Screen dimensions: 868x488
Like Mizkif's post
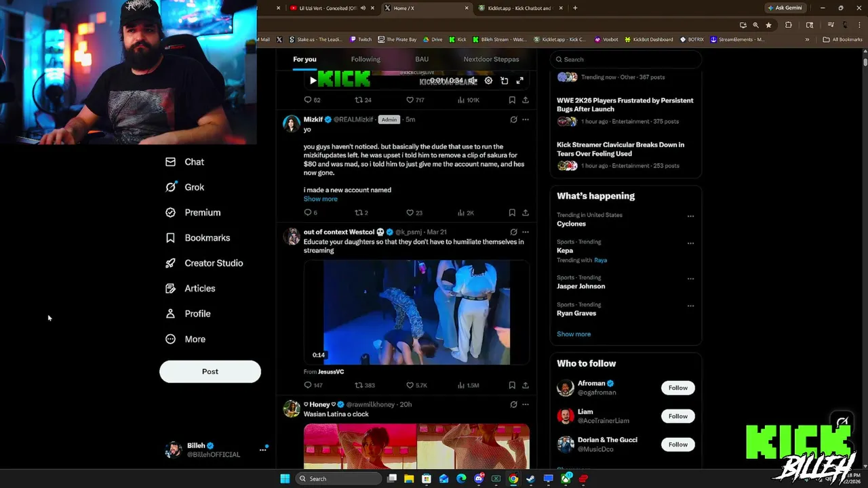(x=410, y=213)
